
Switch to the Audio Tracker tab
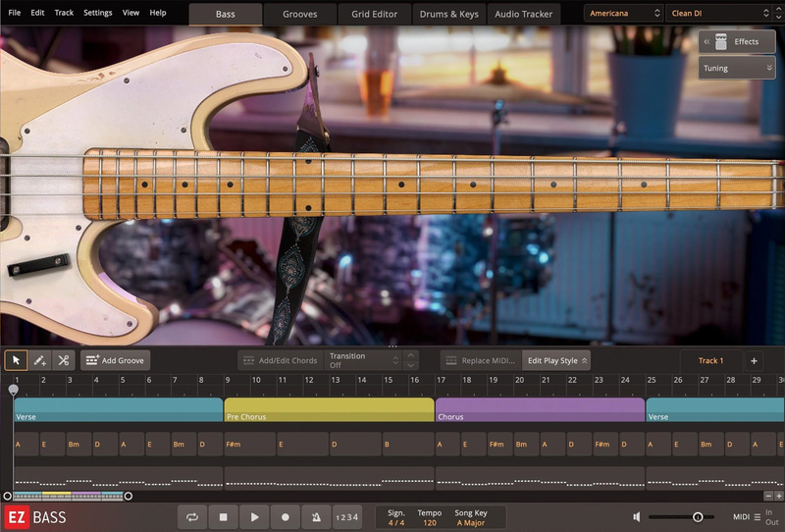point(524,14)
